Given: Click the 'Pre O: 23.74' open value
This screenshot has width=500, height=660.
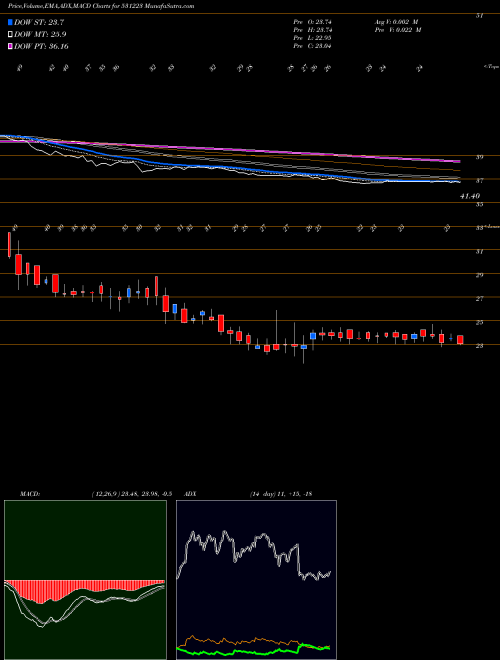Looking at the screenshot, I should coord(312,22).
